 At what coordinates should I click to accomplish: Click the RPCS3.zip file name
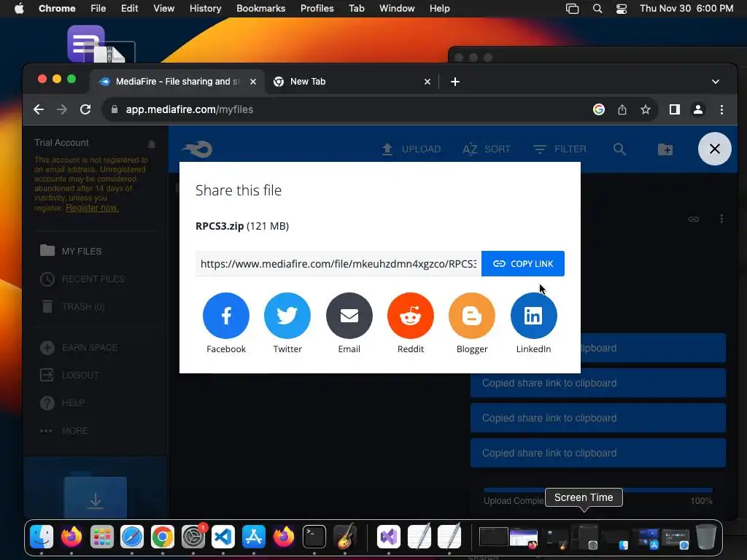220,226
